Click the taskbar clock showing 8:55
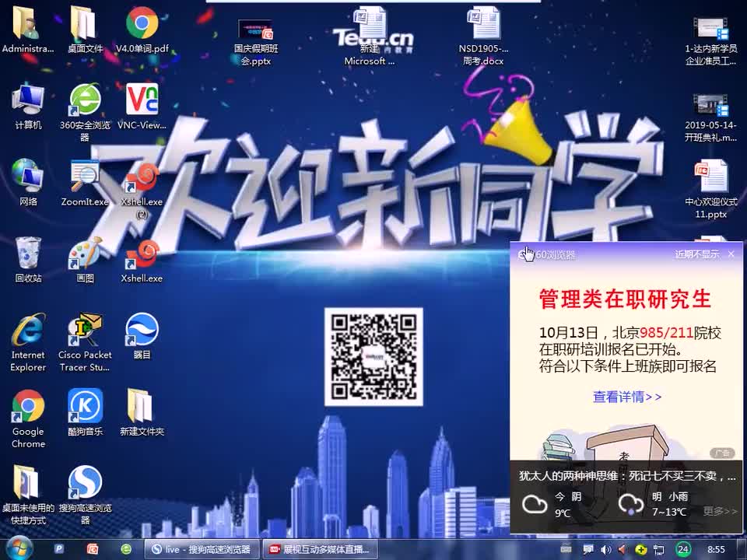 coord(716,550)
